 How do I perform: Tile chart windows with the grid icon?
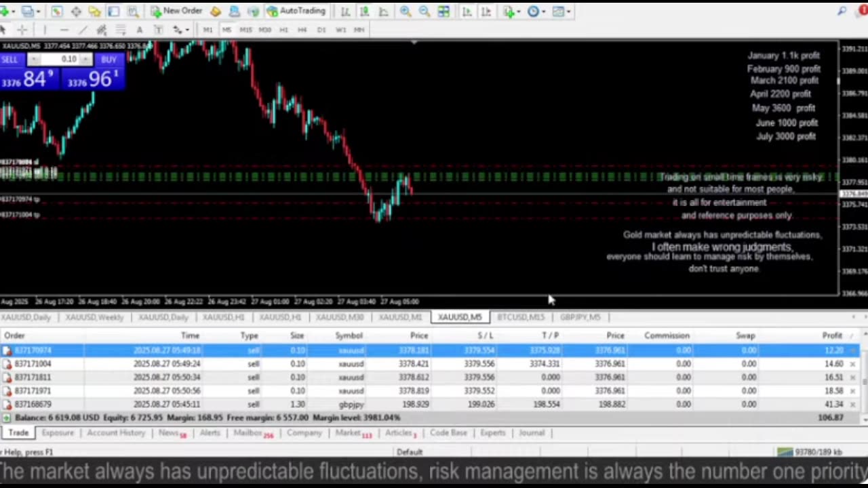coord(443,12)
